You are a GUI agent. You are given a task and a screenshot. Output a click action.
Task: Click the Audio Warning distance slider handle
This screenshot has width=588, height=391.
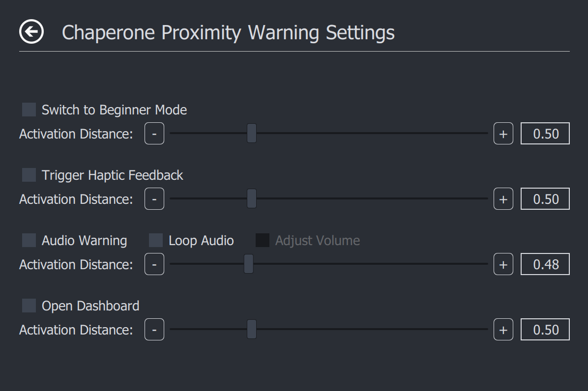click(249, 264)
